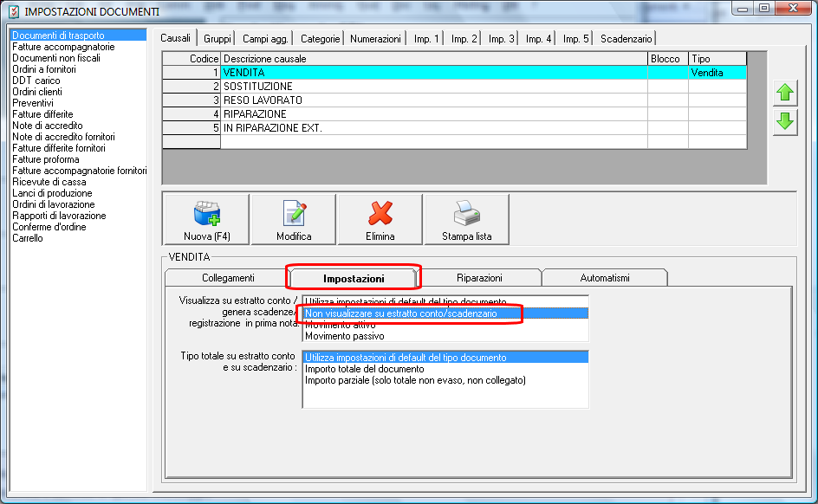The height and width of the screenshot is (504, 818).
Task: Open the Imp. 3 tab
Action: [501, 39]
